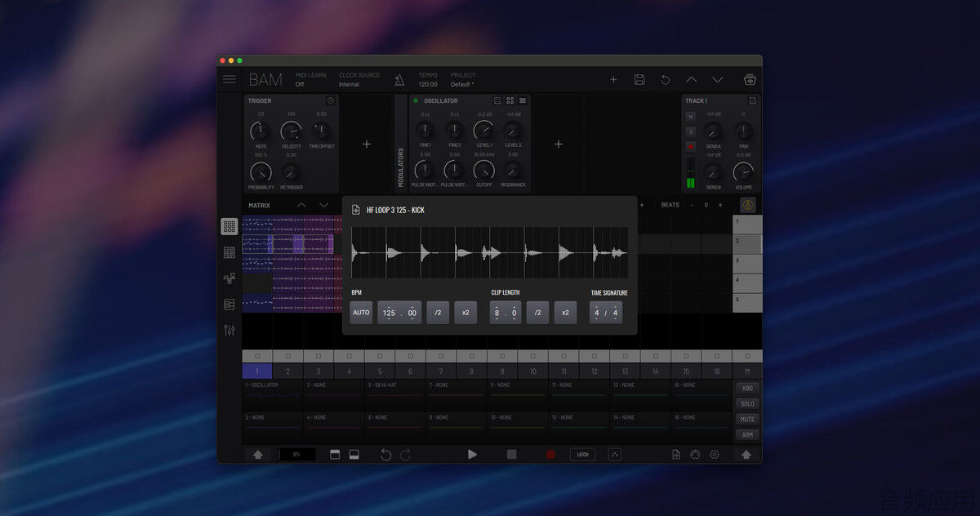This screenshot has width=980, height=516.
Task: Select track tab 9
Action: click(x=502, y=371)
